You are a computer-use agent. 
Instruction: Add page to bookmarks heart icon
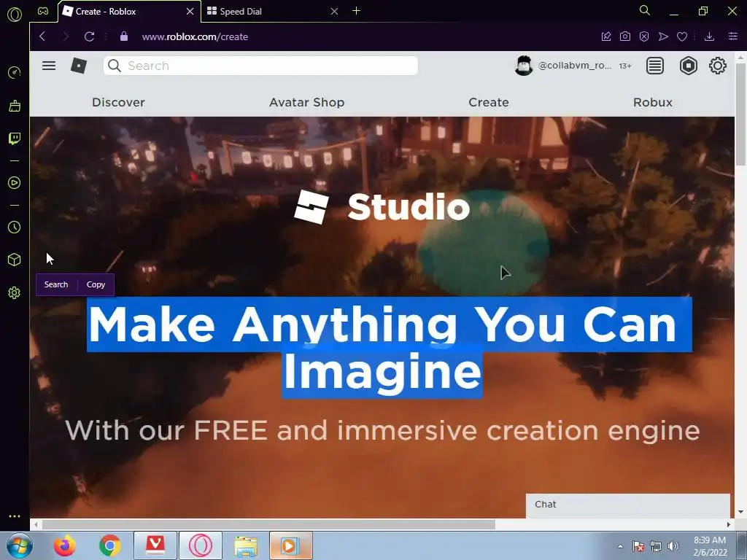pos(682,36)
